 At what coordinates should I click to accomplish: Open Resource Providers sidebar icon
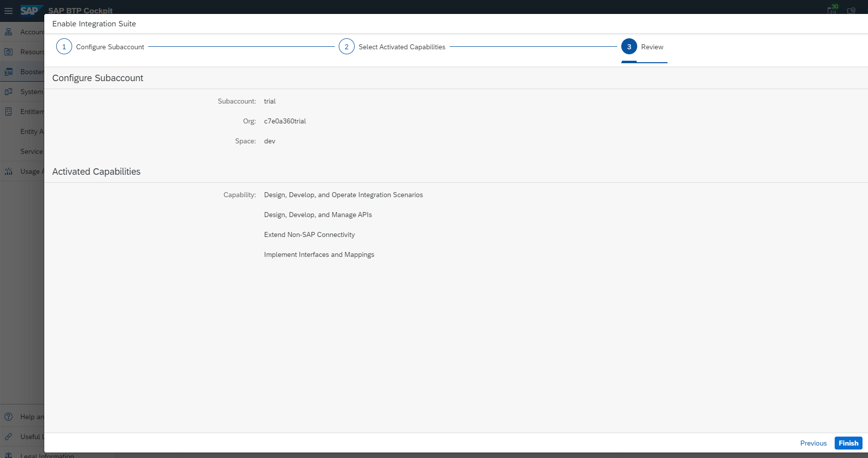[x=8, y=52]
